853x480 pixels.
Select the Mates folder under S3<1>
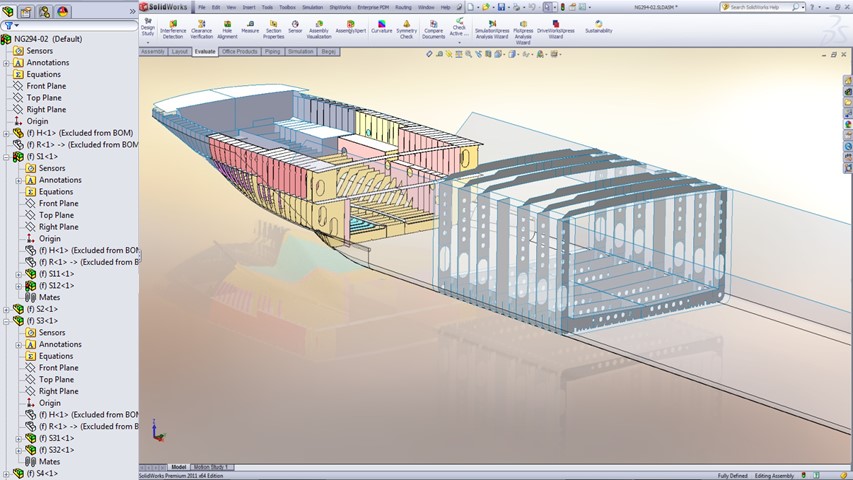coord(49,462)
